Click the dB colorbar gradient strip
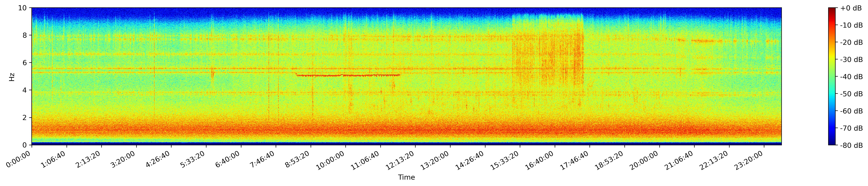Viewport: 868px width, 186px height. pos(832,76)
